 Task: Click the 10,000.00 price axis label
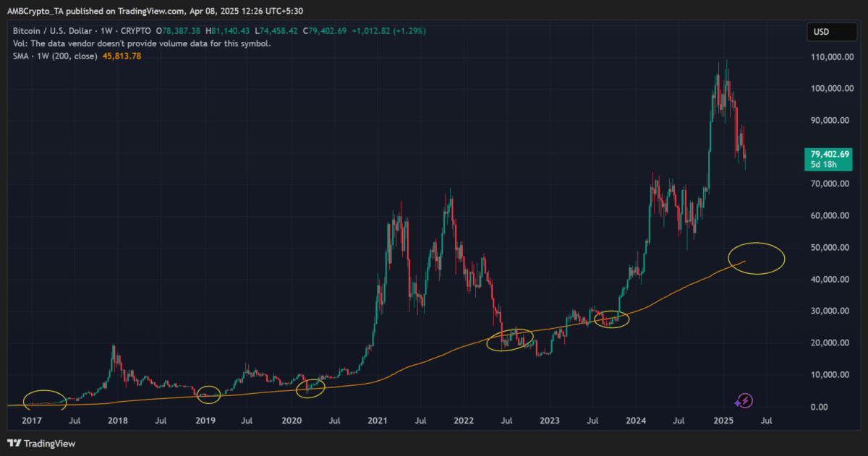coord(829,374)
